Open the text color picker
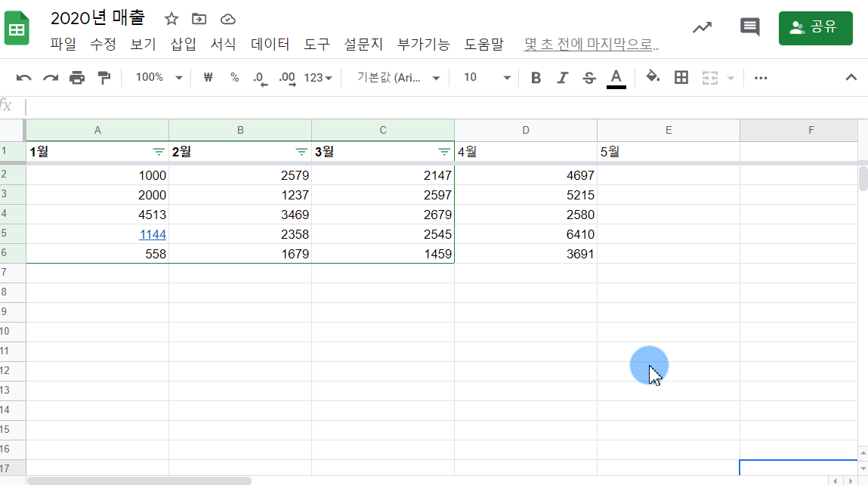Image resolution: width=868 pixels, height=485 pixels. coord(616,78)
